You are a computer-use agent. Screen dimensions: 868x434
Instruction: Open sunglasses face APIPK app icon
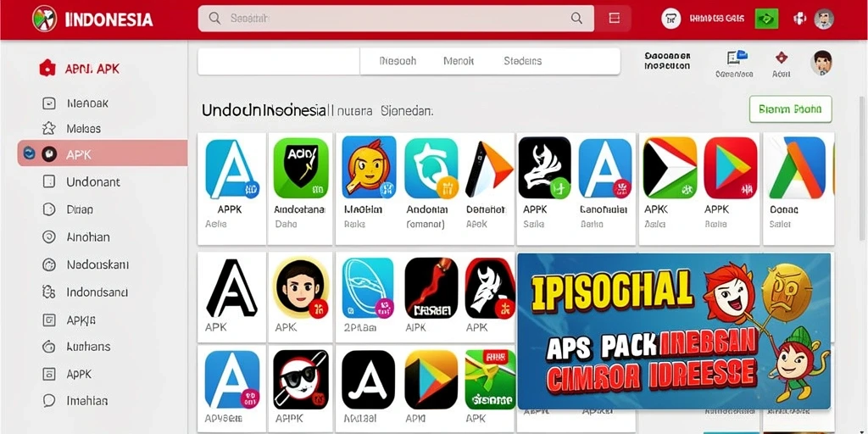click(x=301, y=379)
